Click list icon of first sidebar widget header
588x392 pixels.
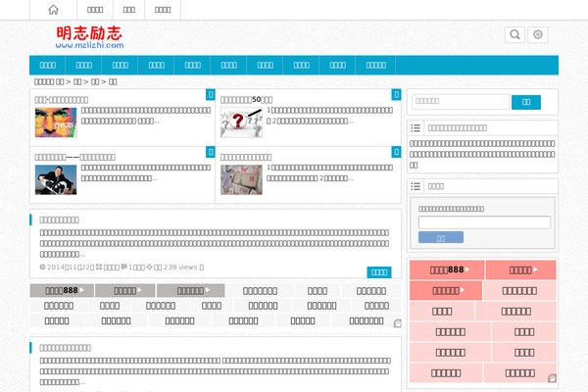416,128
